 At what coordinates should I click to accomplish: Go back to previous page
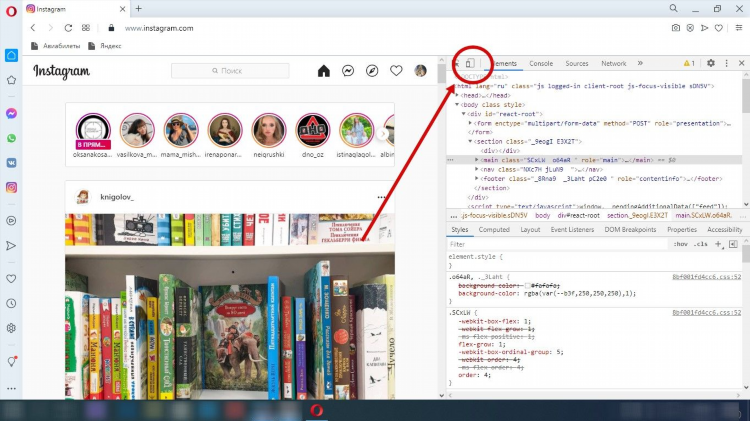[x=33, y=28]
